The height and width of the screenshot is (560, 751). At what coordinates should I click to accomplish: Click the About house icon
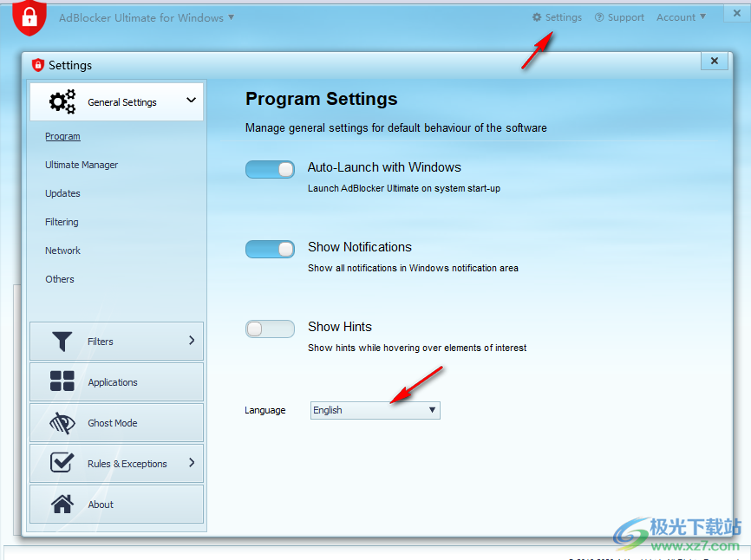coord(62,504)
